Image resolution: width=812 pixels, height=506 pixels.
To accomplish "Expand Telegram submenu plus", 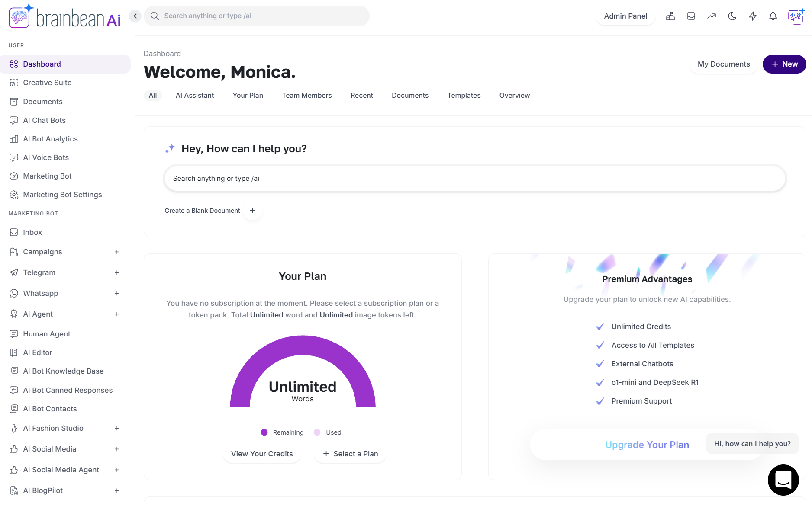I will click(117, 272).
